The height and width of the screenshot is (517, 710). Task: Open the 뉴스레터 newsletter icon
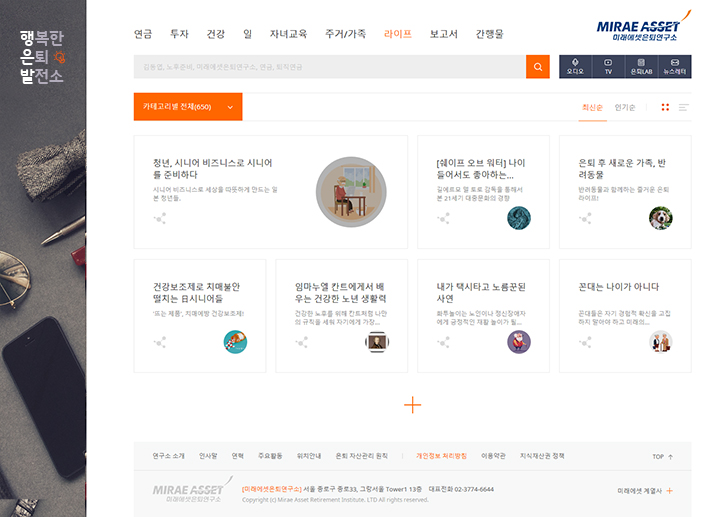[x=674, y=67]
